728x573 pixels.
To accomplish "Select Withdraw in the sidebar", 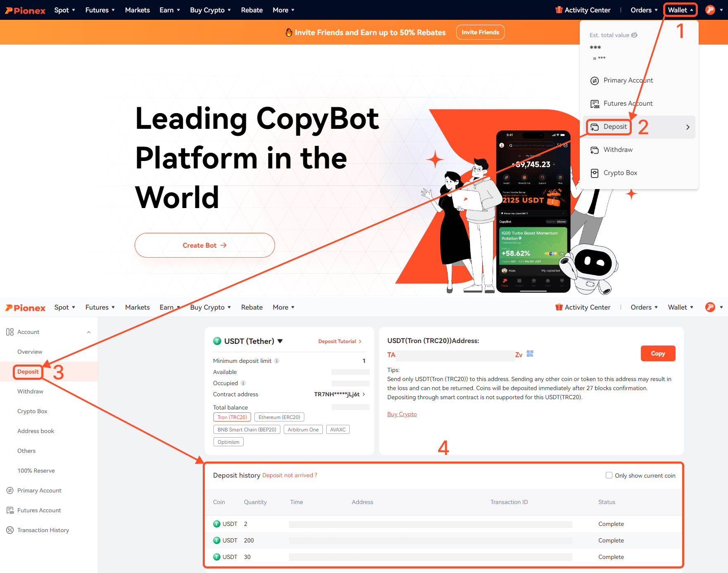I will (x=30, y=391).
